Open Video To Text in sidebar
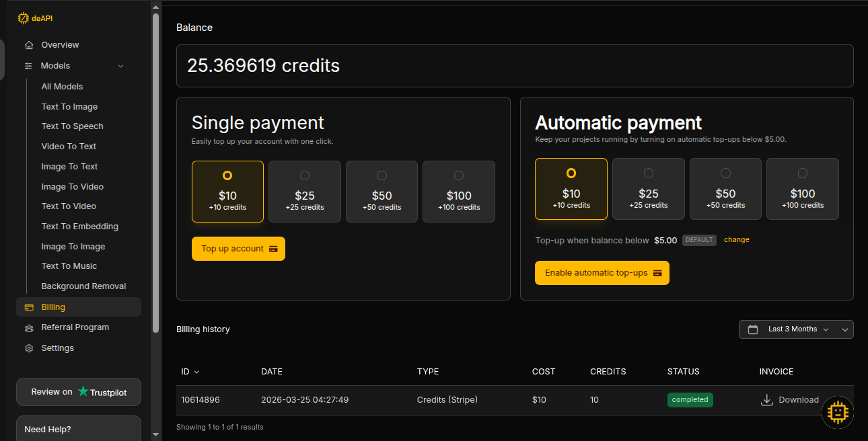Image resolution: width=868 pixels, height=441 pixels. [69, 147]
